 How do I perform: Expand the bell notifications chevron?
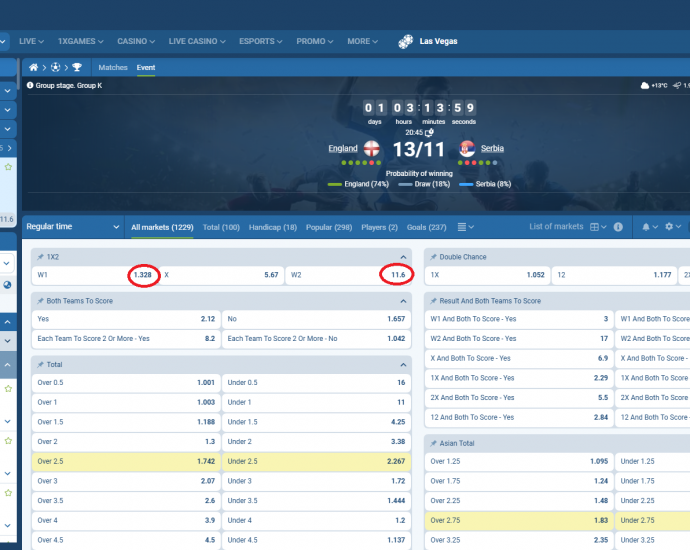tap(655, 227)
